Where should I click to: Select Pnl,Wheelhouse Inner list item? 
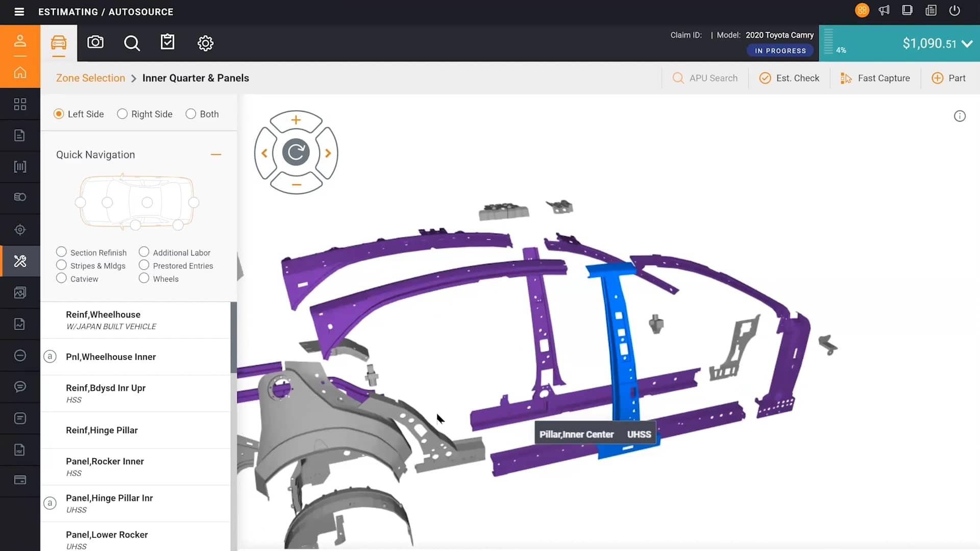[135, 357]
